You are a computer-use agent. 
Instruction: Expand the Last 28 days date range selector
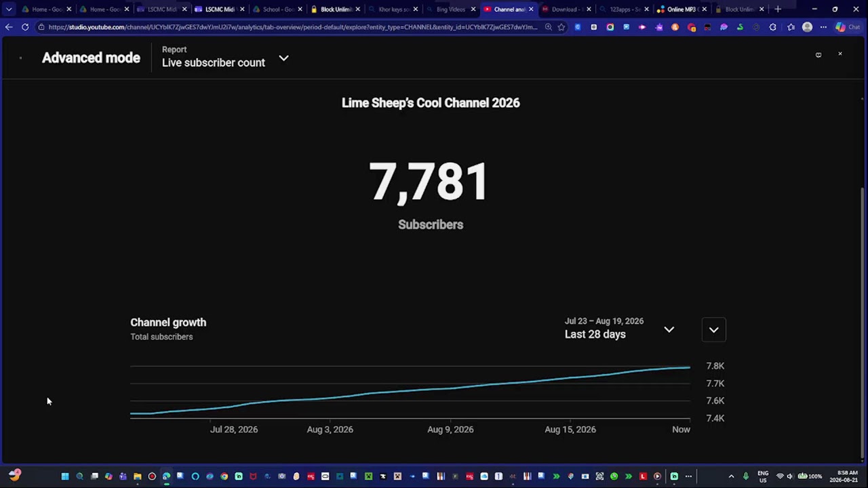[x=620, y=329]
